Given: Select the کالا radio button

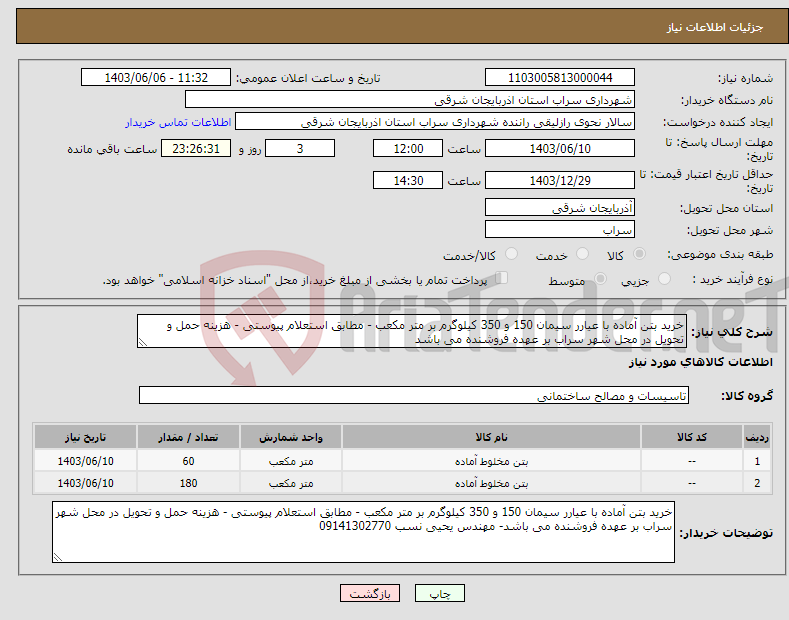Looking at the screenshot, I should click(x=639, y=254).
